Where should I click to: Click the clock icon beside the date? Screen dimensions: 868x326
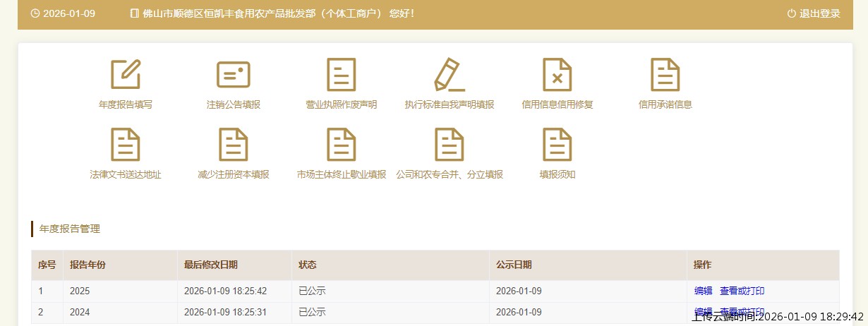click(x=35, y=13)
